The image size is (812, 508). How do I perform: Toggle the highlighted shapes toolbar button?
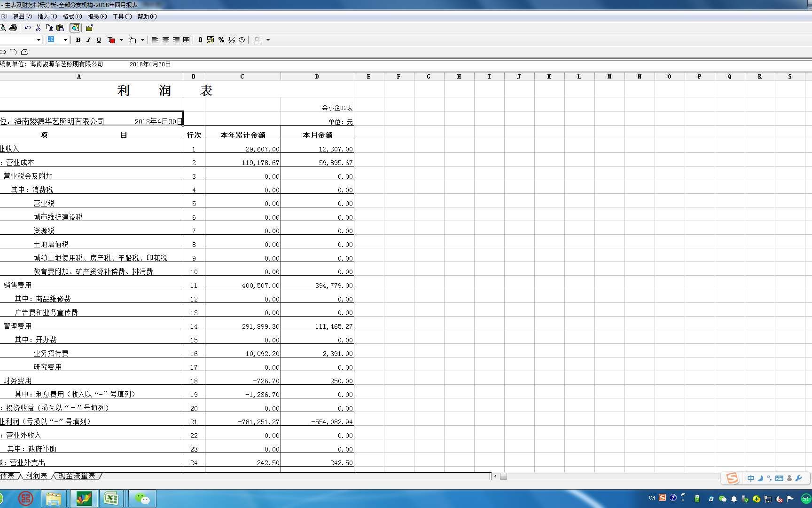click(x=75, y=28)
